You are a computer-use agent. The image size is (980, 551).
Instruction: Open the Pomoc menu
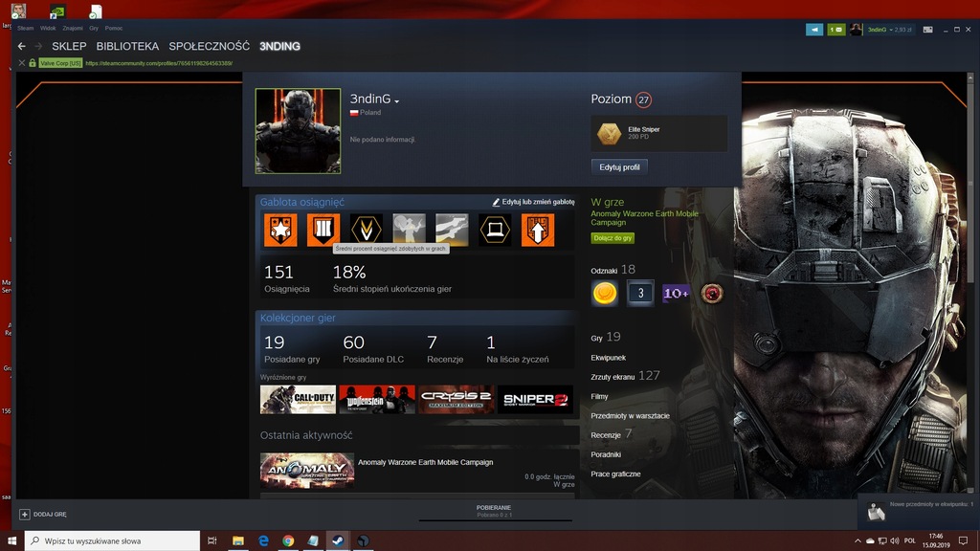[x=114, y=28]
